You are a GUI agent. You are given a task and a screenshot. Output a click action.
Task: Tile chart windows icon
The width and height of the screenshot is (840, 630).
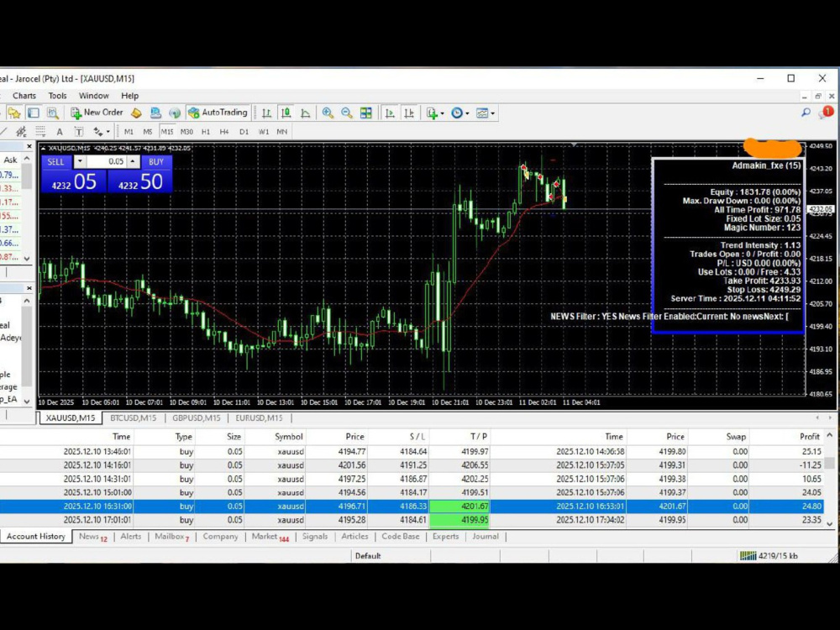point(366,113)
